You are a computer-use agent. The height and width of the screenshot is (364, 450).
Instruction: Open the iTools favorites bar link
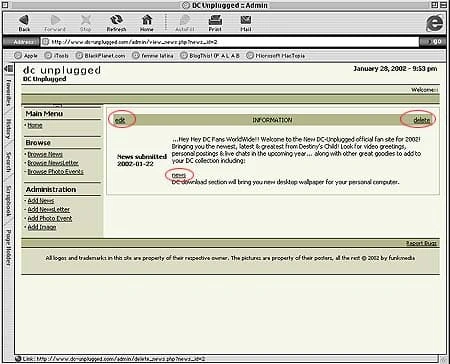[x=57, y=56]
